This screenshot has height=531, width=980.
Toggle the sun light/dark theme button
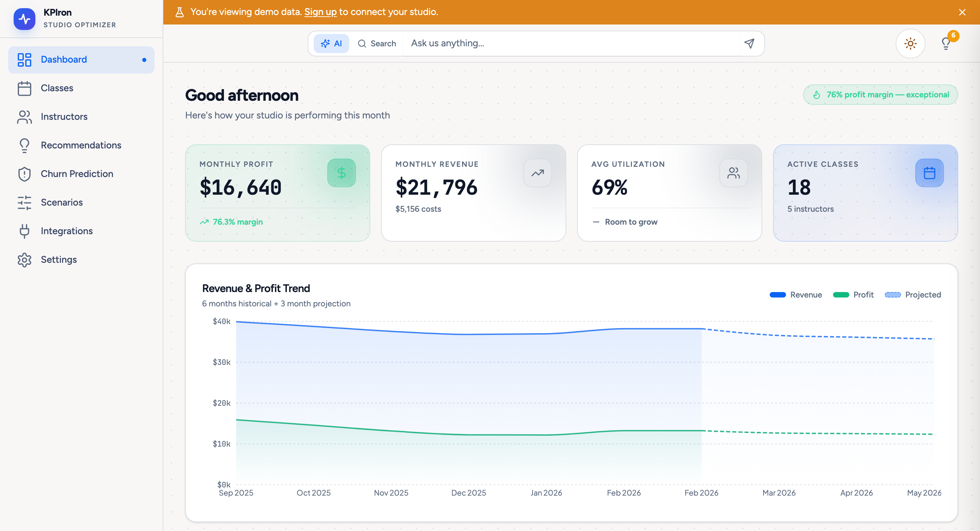(910, 43)
